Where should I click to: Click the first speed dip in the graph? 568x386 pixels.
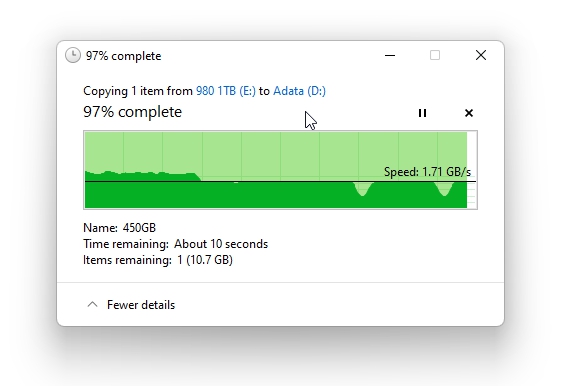coord(363,188)
